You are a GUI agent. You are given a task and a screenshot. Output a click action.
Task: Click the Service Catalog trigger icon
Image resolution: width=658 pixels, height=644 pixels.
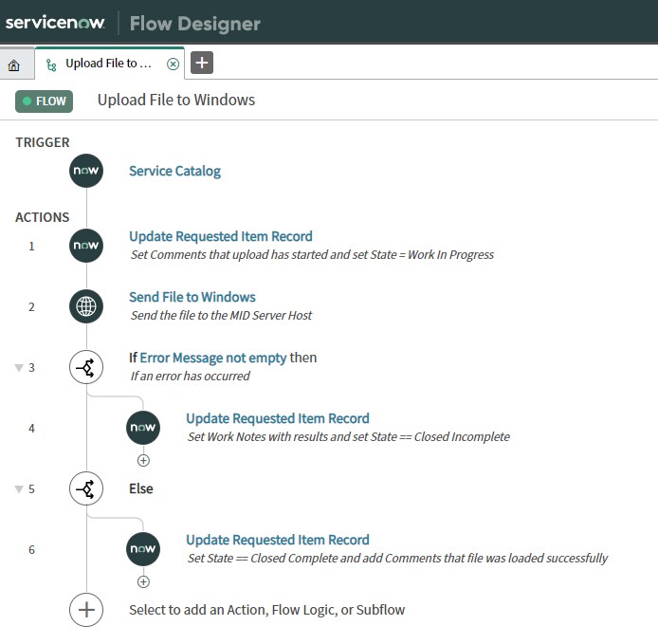coord(86,171)
